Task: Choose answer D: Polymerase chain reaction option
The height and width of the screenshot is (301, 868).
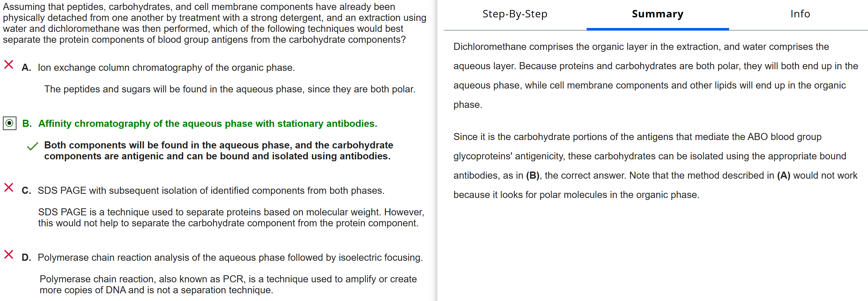Action: click(x=230, y=258)
